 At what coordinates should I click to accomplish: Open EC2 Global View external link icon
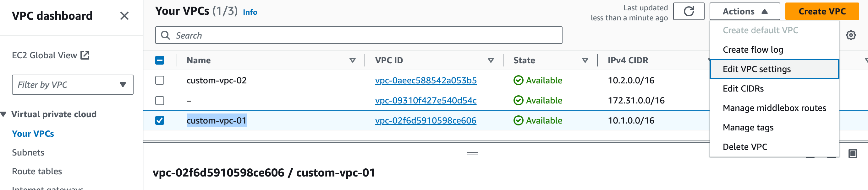[85, 55]
